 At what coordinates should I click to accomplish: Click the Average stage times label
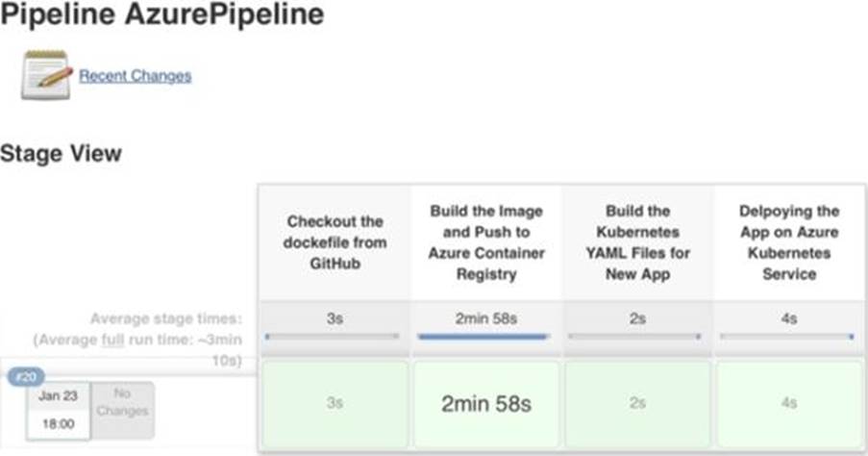tap(166, 318)
